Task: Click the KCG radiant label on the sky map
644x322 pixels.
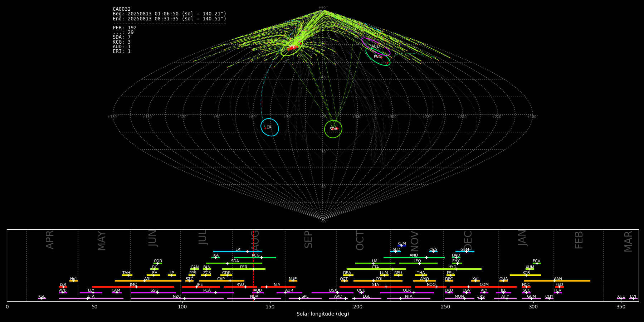Action: pos(378,57)
